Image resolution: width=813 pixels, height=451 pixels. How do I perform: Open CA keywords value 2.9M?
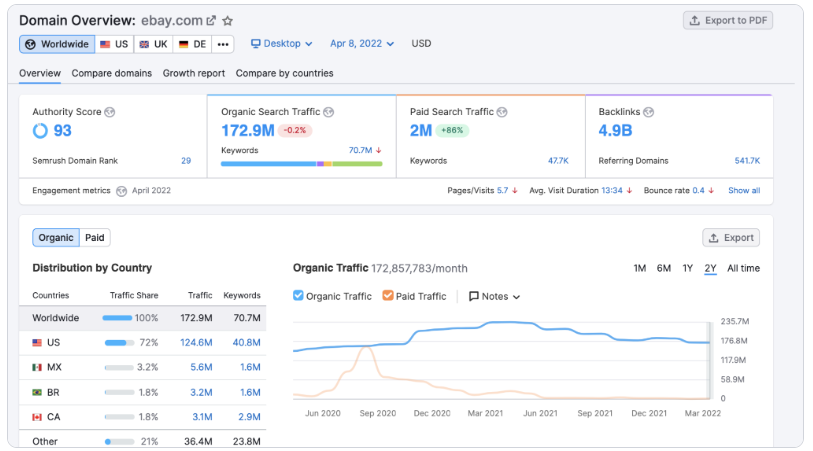point(249,417)
